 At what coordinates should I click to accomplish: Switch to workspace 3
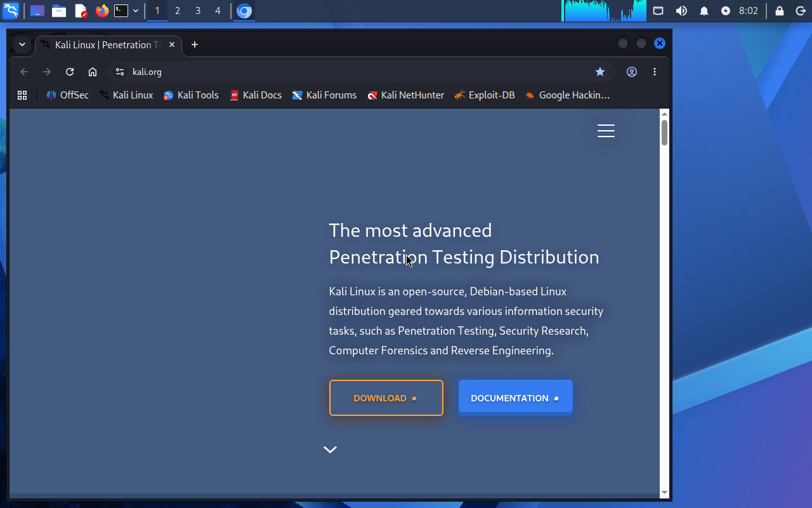click(x=198, y=11)
